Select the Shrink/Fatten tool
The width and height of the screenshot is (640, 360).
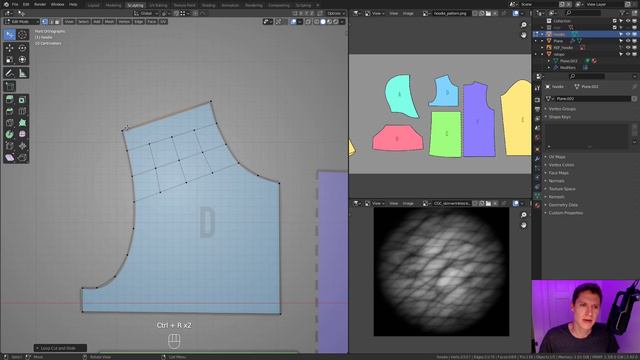[22, 146]
